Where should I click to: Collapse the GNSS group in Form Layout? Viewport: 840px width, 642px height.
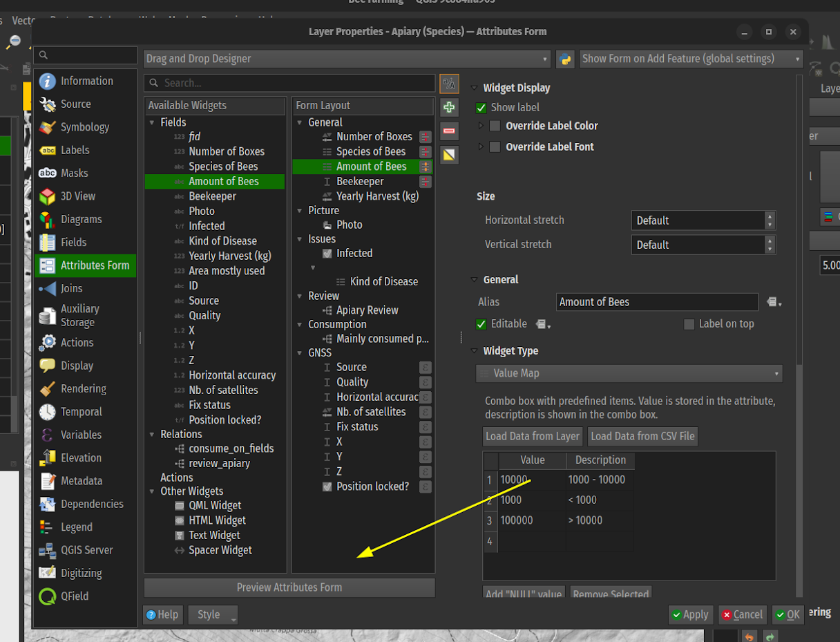tap(300, 353)
